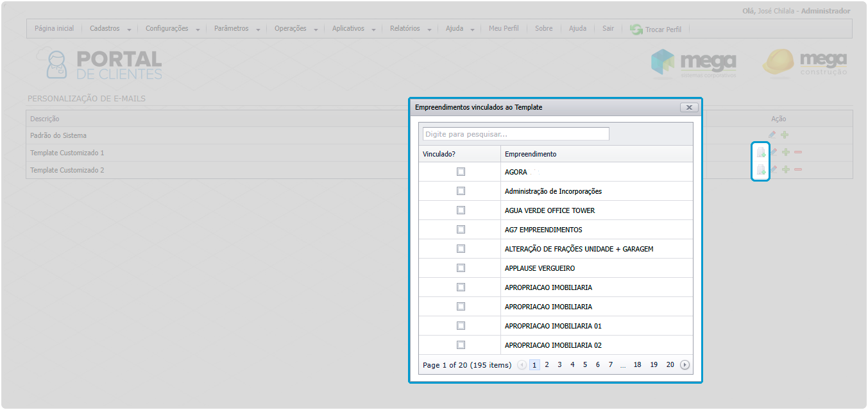Image resolution: width=868 pixels, height=410 pixels.
Task: Click the plus icon for Template Customizado 1
Action: pos(786,153)
